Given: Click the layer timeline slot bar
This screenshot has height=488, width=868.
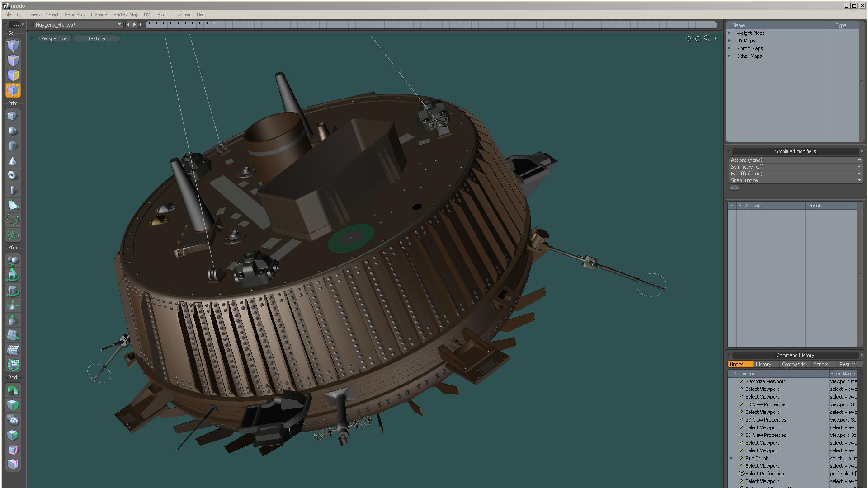Looking at the screenshot, I should click(431, 24).
